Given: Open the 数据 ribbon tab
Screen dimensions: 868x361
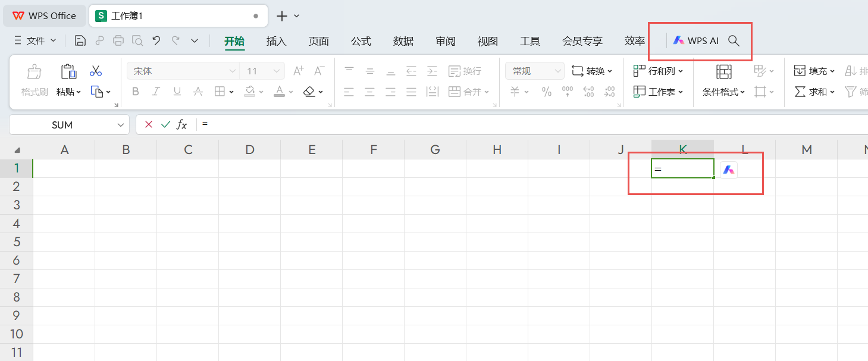Looking at the screenshot, I should coord(403,41).
